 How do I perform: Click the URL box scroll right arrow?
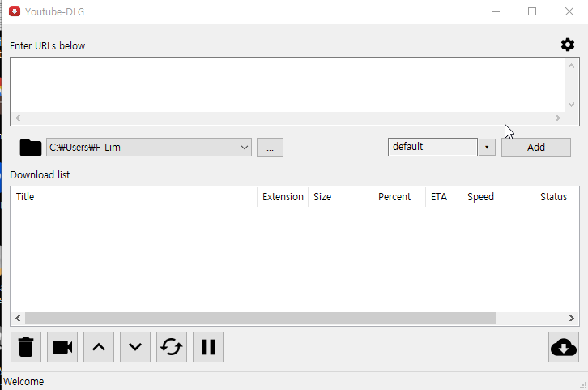click(x=557, y=118)
